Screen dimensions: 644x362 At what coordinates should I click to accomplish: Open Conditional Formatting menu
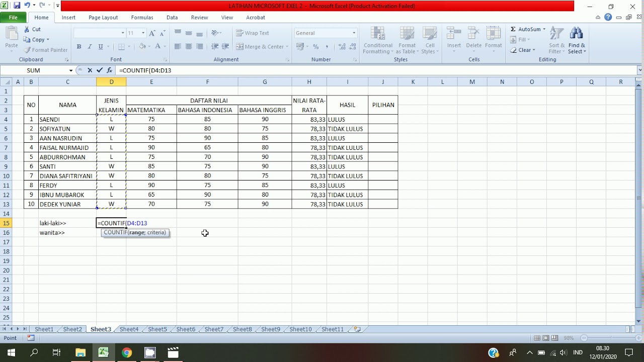(x=378, y=41)
